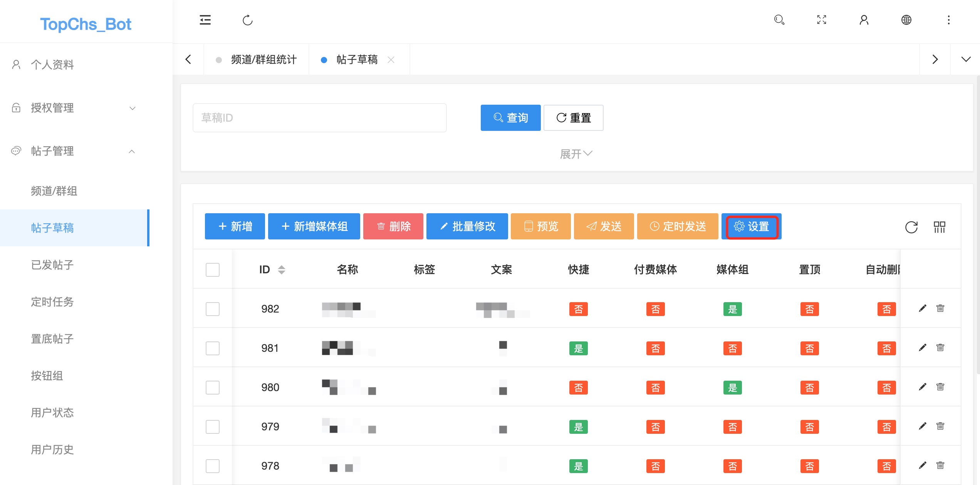Open 已发帖子 sidebar item
980x485 pixels.
(x=75, y=265)
